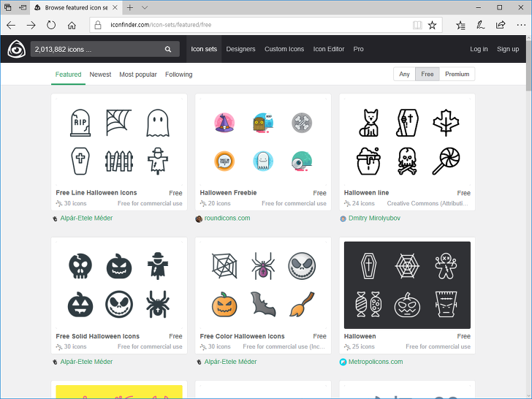Select the Free price filter
Screen dimensions: 532x399
[427, 74]
